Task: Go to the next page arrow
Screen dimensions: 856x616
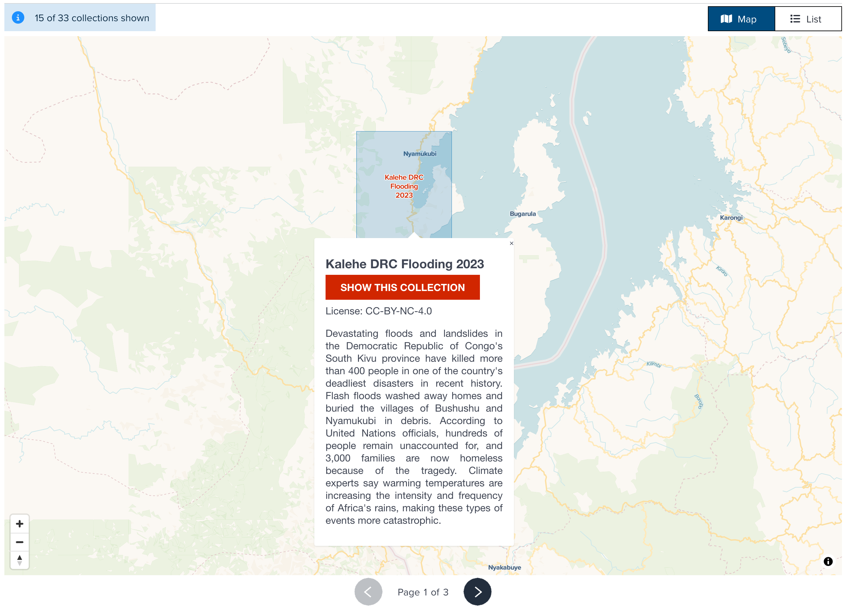Action: [x=477, y=591]
